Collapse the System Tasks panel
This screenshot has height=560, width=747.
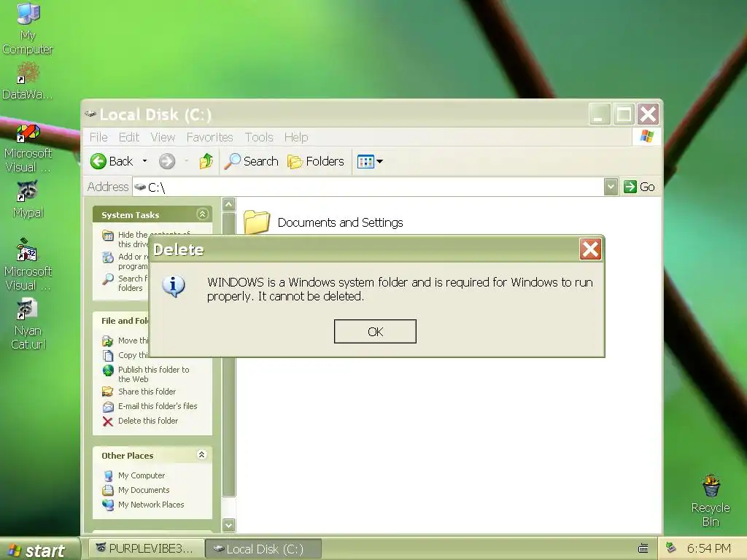click(x=203, y=214)
